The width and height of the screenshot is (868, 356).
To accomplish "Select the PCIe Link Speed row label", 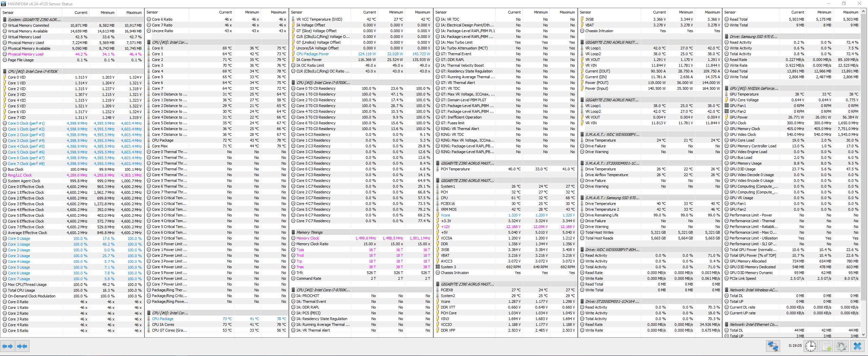I will point(743,278).
